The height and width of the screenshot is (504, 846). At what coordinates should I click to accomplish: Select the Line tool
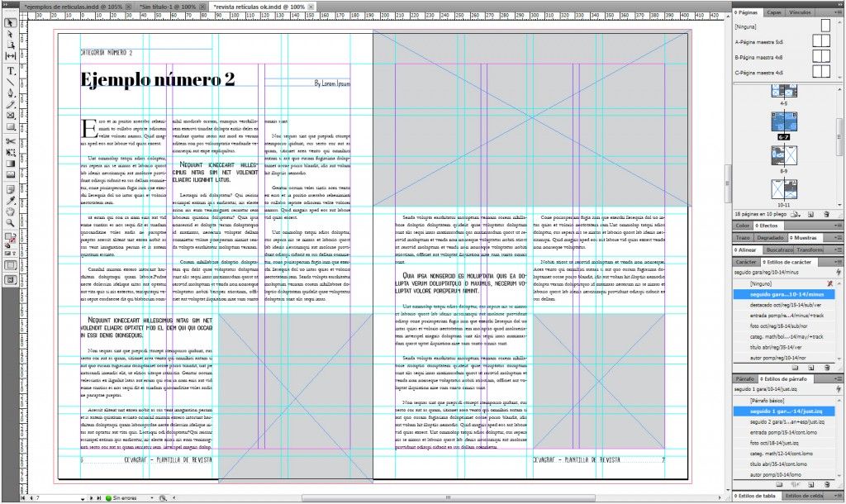pos(10,82)
